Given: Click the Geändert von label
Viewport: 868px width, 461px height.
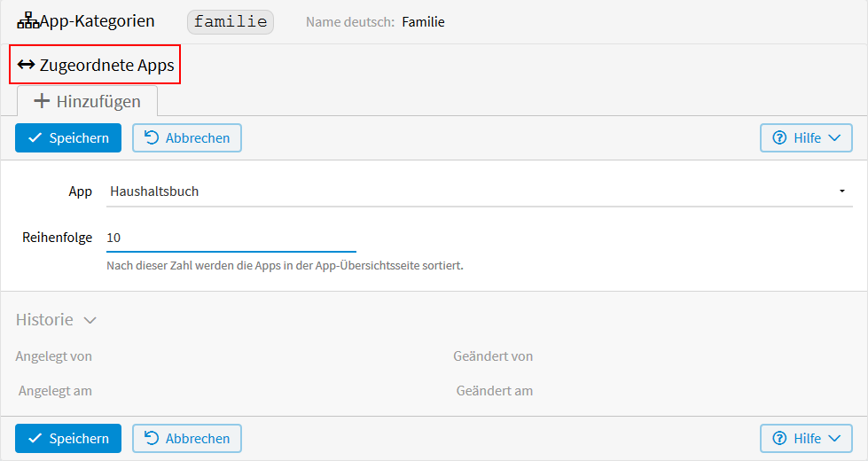Looking at the screenshot, I should point(493,356).
